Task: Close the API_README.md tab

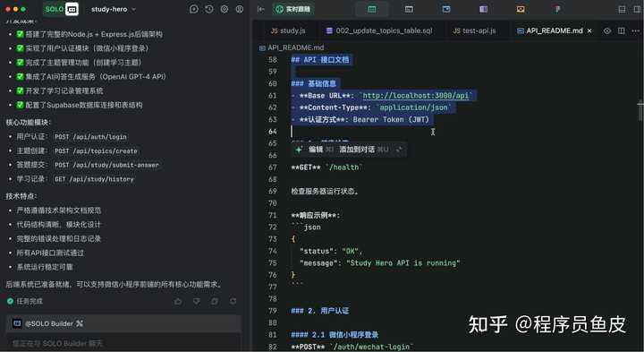Action: click(589, 30)
